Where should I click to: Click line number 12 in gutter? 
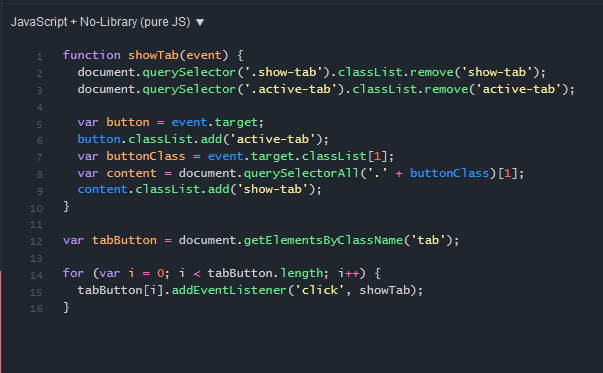(x=36, y=241)
